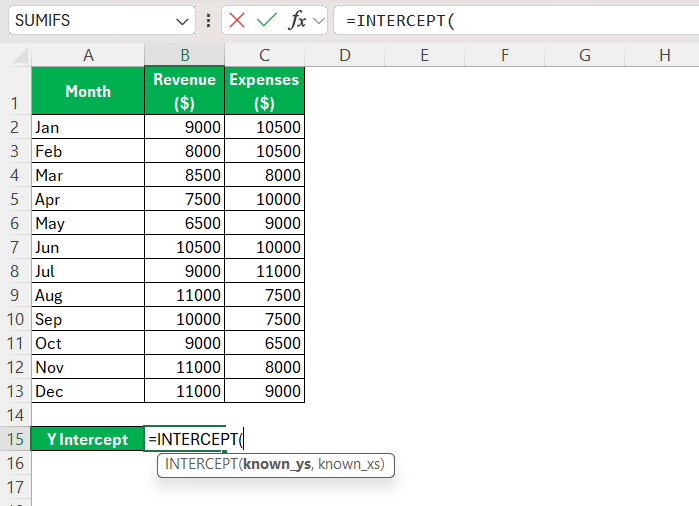Select all cells with the corner triangle
This screenshot has width=699, height=506.
pos(20,56)
